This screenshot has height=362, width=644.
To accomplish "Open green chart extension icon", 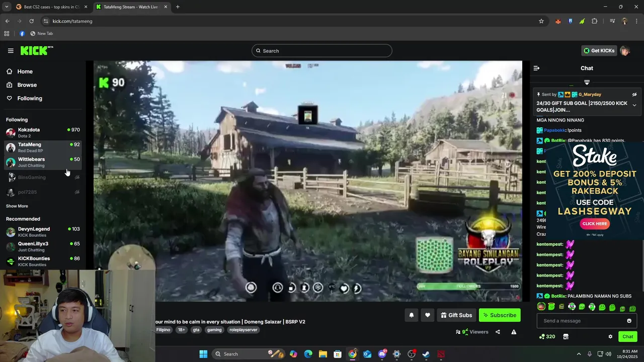I will [x=582, y=21].
